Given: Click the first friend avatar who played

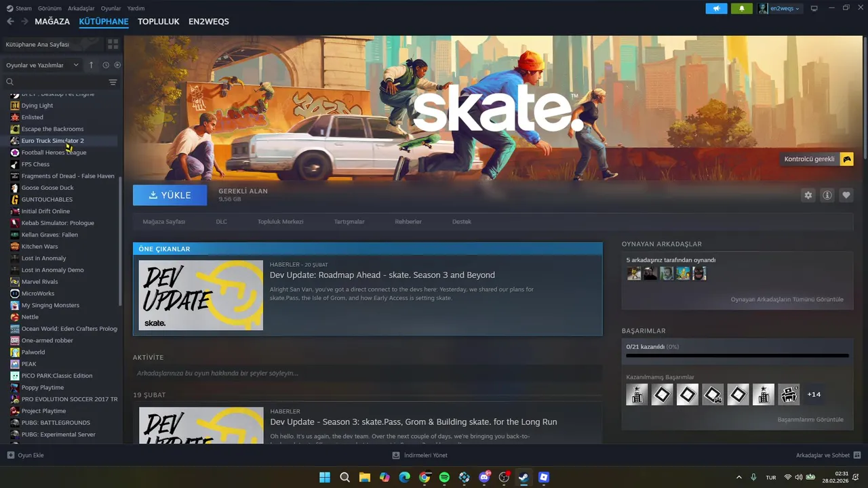Looking at the screenshot, I should (633, 273).
